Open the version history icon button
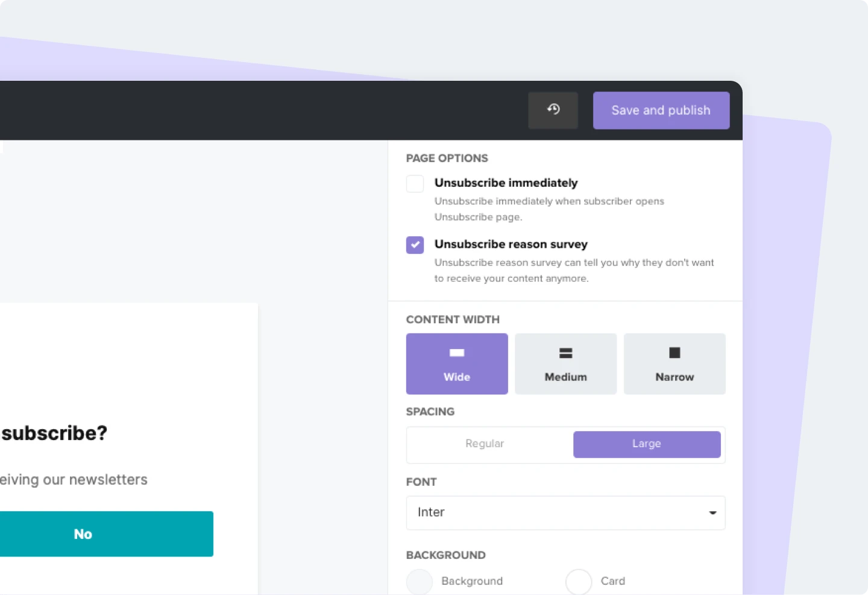 point(553,110)
